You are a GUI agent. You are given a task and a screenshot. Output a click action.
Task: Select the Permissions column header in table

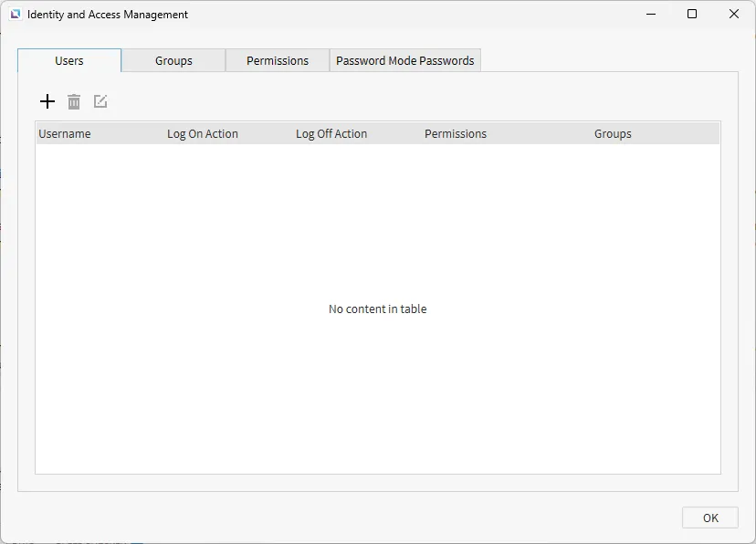pyautogui.click(x=456, y=133)
